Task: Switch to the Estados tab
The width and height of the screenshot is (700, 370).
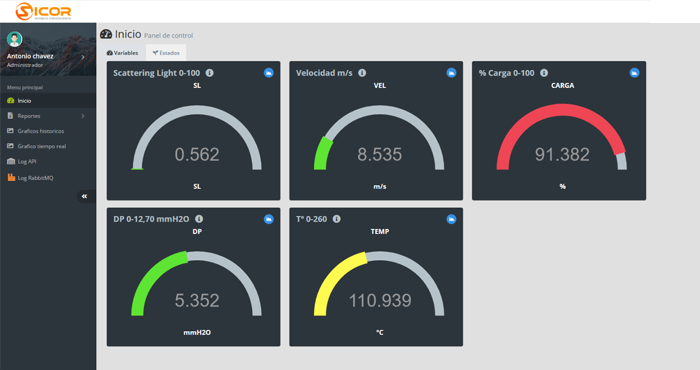Action: coord(166,53)
